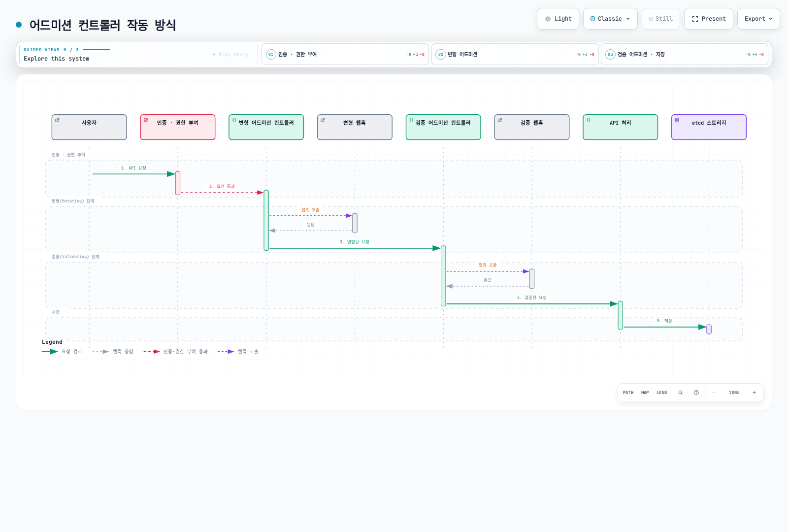Screen dimensions: 788x532
Task: Select the 사용자 participant box
Action: [89, 127]
